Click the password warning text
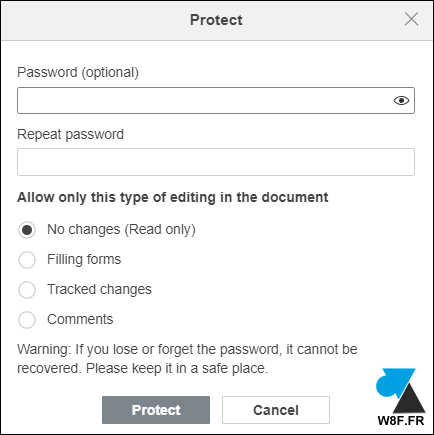This screenshot has height=435, width=434. click(x=187, y=359)
